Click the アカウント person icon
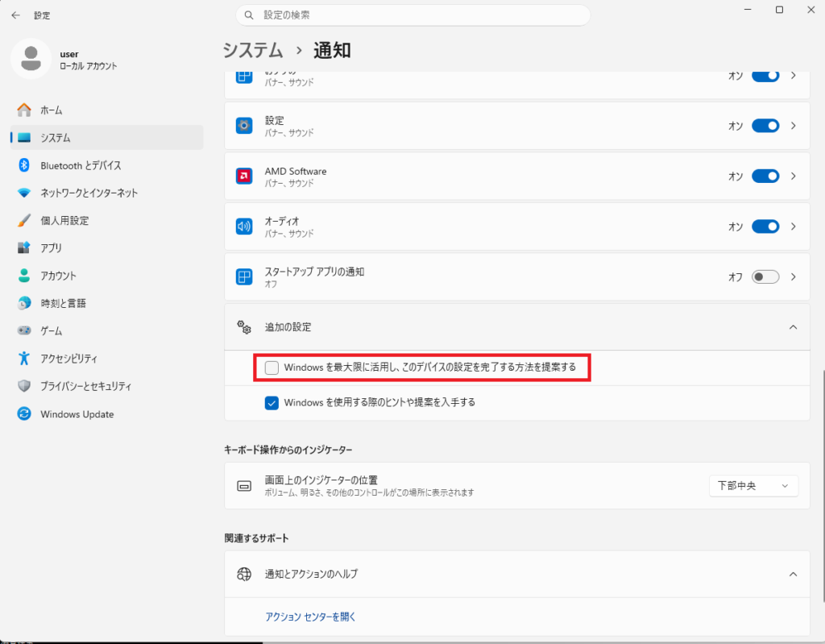825x644 pixels. pos(24,276)
